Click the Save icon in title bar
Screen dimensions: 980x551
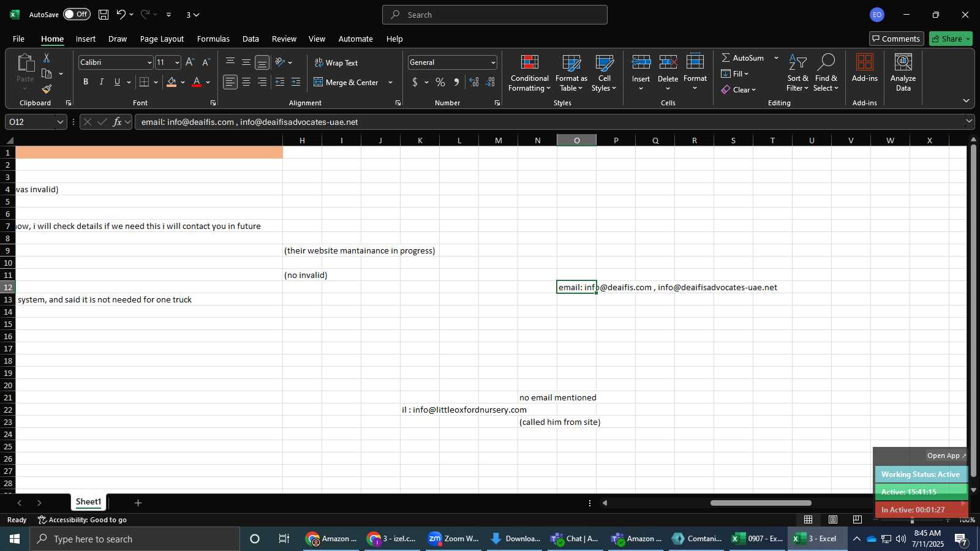pos(104,14)
